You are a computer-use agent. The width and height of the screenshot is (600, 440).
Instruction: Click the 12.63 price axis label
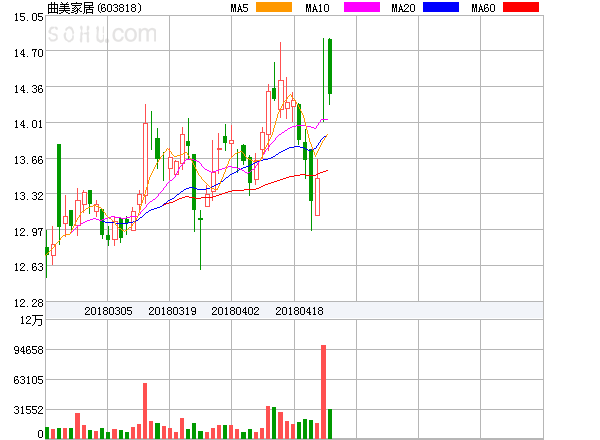pos(29,267)
